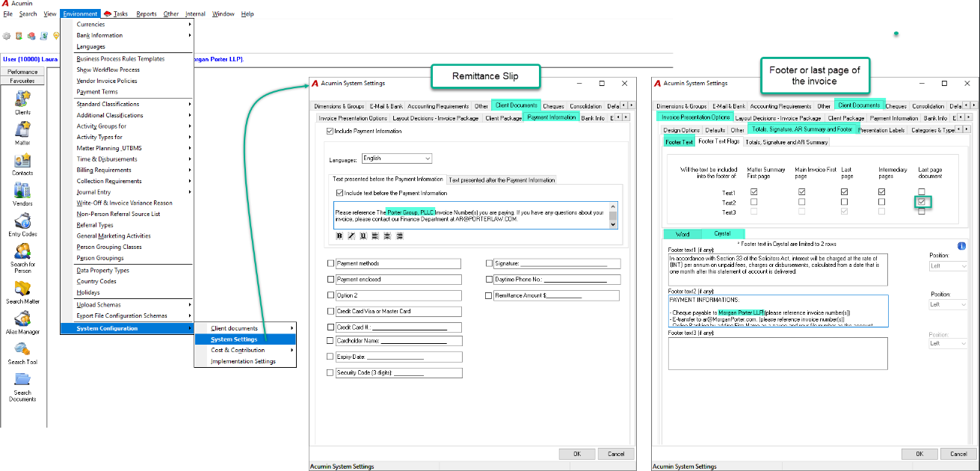The image size is (980, 471).
Task: Launch Search for Person
Action: pos(22,251)
